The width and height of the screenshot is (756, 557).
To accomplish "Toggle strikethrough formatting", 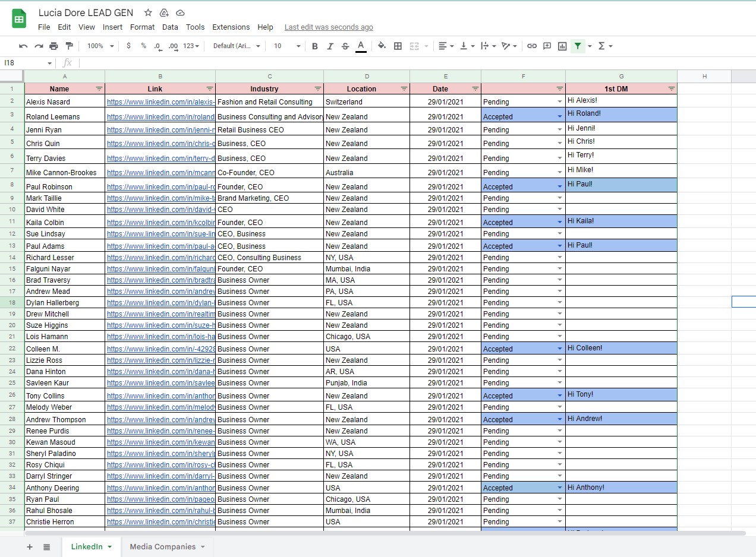I will point(345,46).
